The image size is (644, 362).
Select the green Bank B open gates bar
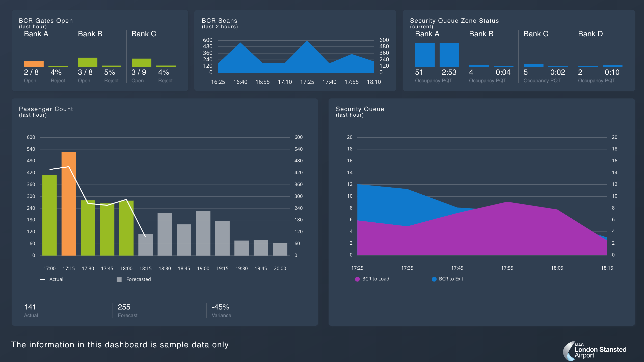click(88, 62)
